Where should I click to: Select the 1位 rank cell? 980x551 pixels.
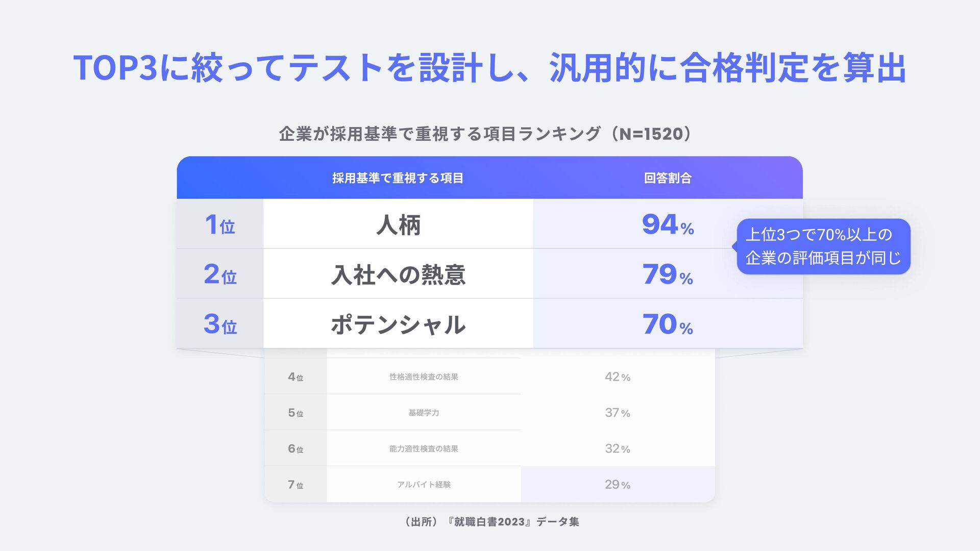220,224
